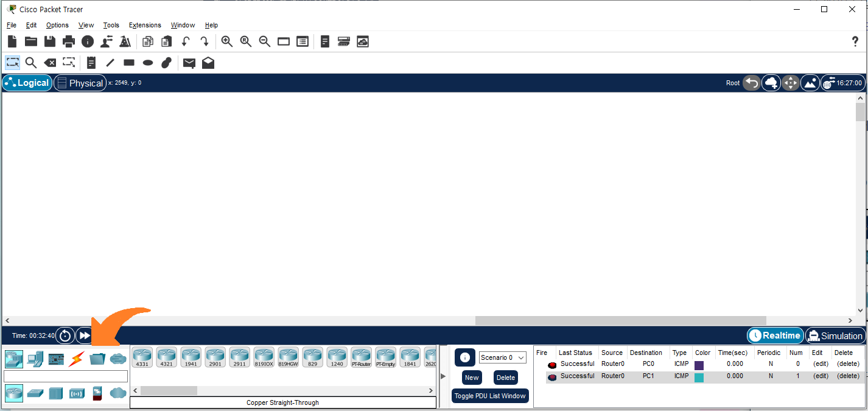Screen dimensions: 868x411
Task: Switch to Realtime mode
Action: (x=775, y=335)
